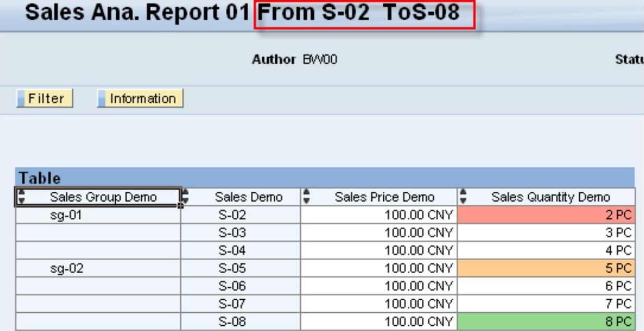The width and height of the screenshot is (644, 331).
Task: Open the Information button
Action: [141, 99]
